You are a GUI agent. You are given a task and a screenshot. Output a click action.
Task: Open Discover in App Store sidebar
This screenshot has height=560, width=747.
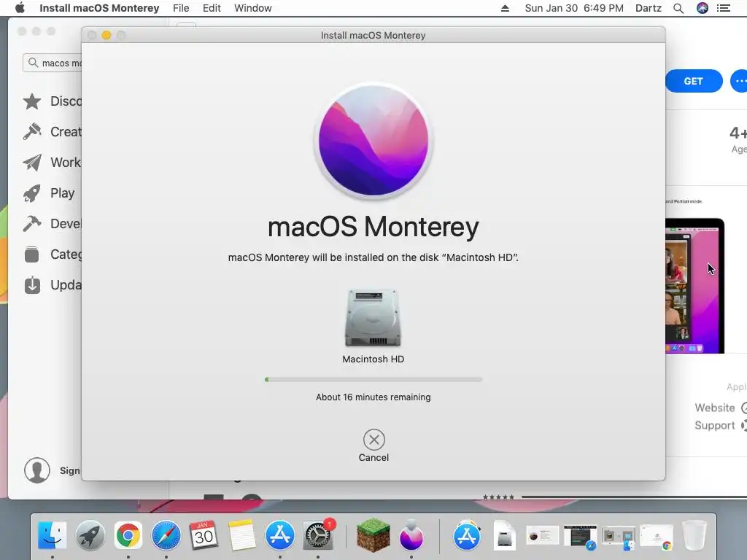tap(53, 101)
